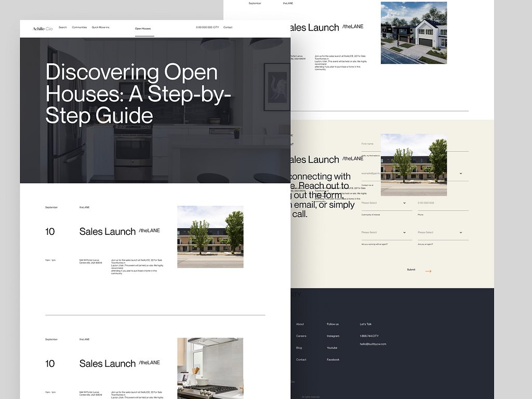Open the Careers page from the footer
This screenshot has height=399, width=532.
[x=302, y=336]
